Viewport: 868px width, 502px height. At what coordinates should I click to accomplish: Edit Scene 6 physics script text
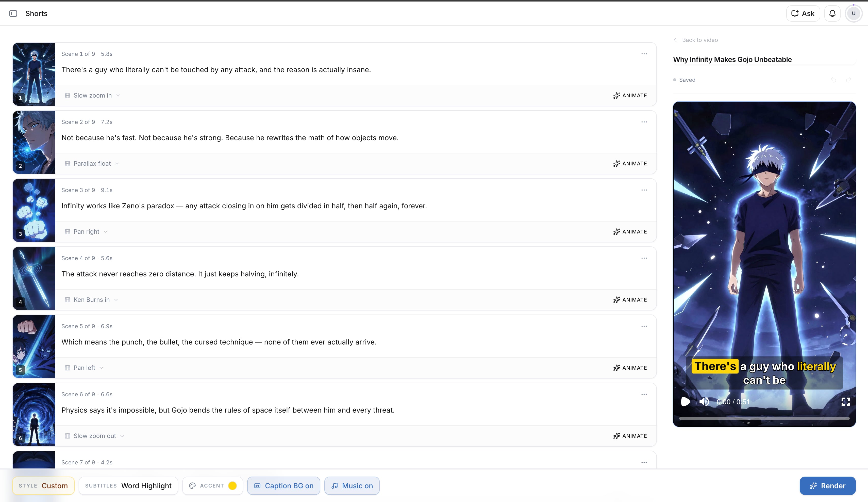point(228,410)
